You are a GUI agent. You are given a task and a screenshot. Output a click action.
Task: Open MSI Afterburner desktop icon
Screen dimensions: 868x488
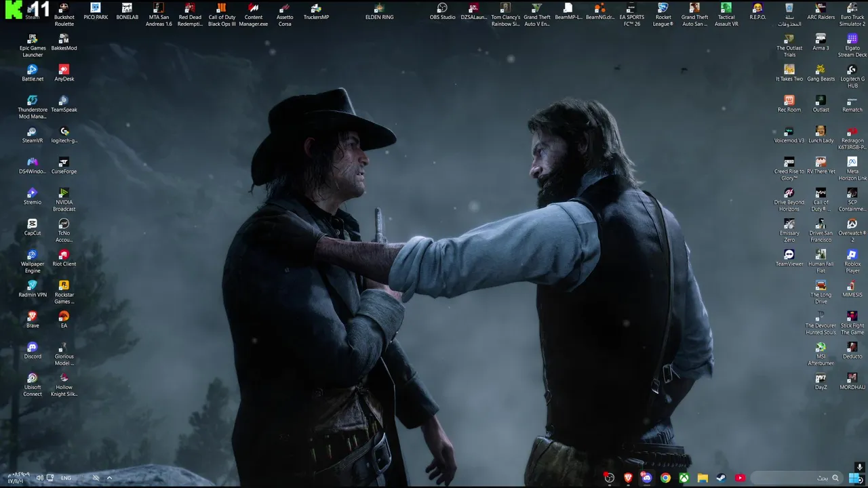[x=821, y=353]
